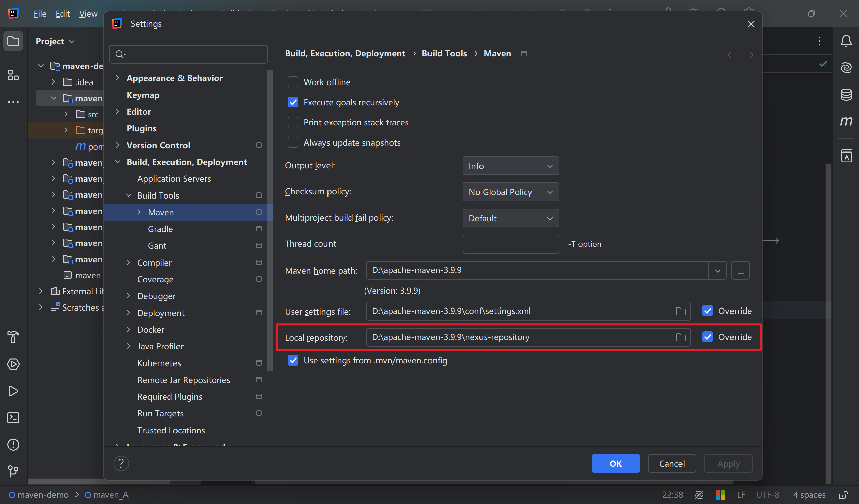Click the Settings help question mark icon

[121, 463]
